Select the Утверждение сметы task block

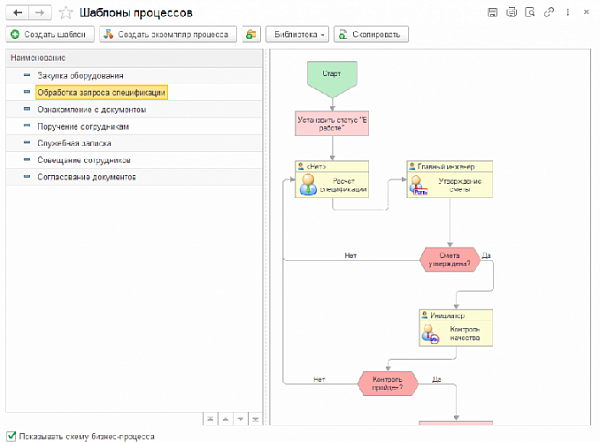click(450, 179)
